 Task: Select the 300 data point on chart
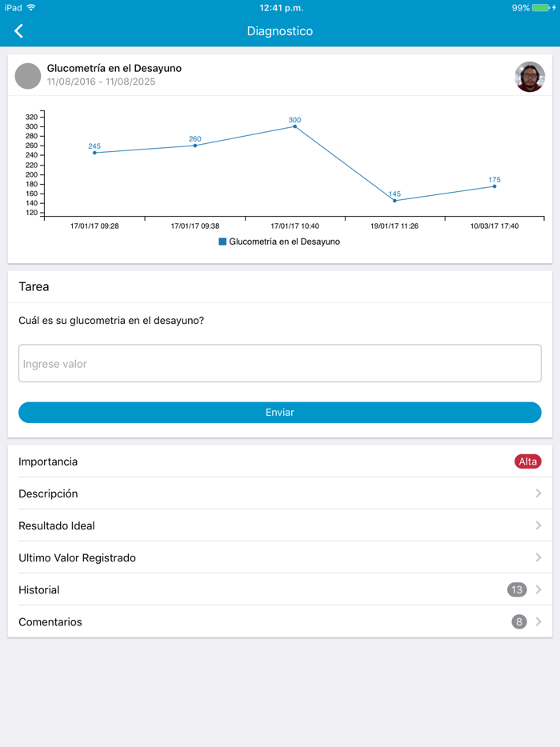pos(295,126)
